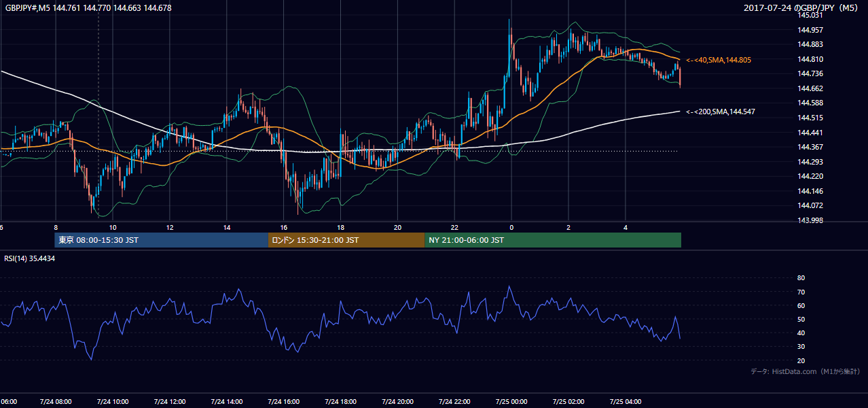Click the hour 18 tick on chart axis
The width and height of the screenshot is (868, 408).
341,227
